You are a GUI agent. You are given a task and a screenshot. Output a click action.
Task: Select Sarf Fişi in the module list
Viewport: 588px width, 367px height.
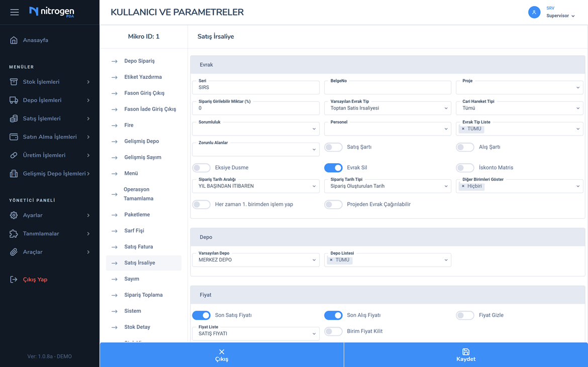tap(144, 230)
